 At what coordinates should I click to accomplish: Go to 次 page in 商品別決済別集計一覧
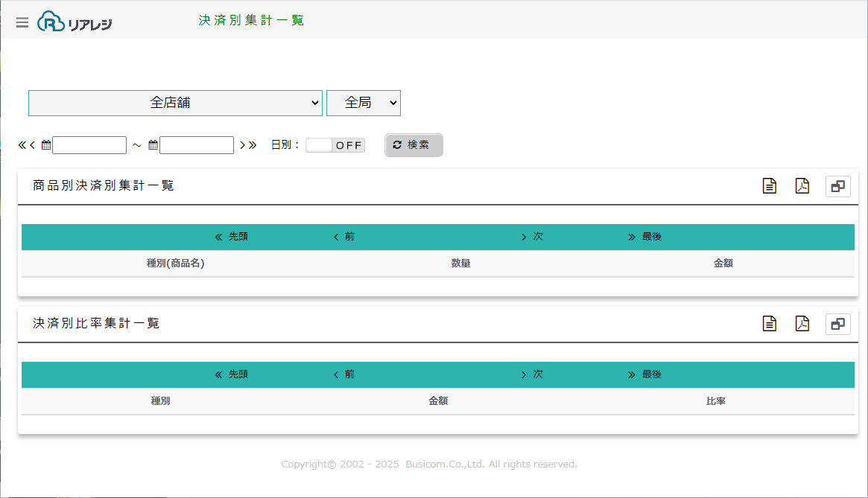[532, 237]
